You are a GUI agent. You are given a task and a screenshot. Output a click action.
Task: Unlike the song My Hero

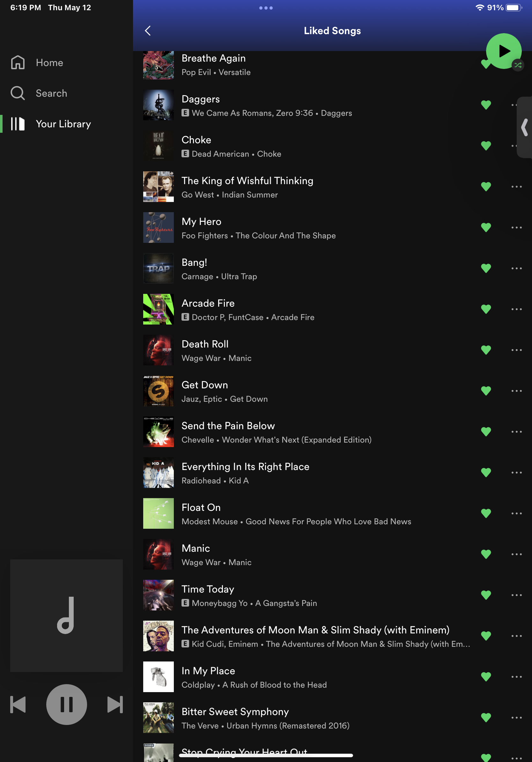click(485, 228)
